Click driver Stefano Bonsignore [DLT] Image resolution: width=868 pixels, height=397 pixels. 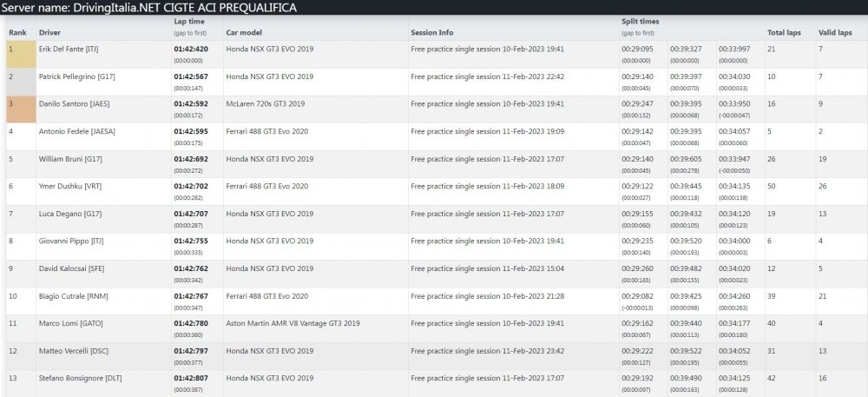point(80,379)
